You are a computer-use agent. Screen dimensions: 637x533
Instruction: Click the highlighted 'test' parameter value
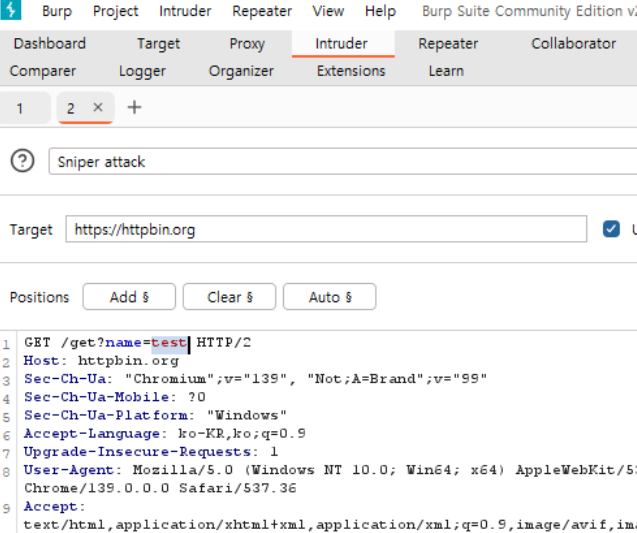[169, 342]
